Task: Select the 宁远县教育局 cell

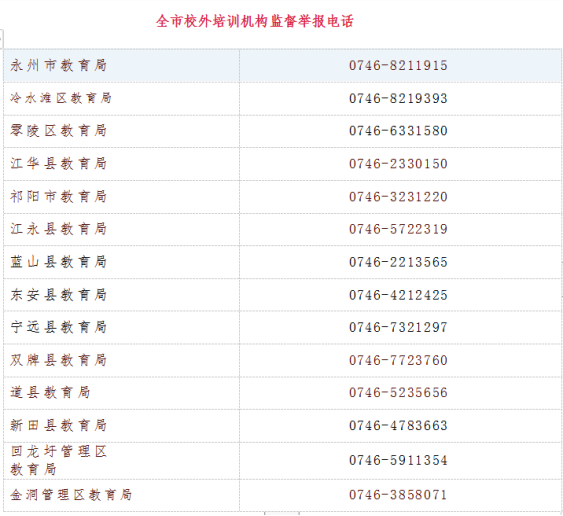Action: 121,327
